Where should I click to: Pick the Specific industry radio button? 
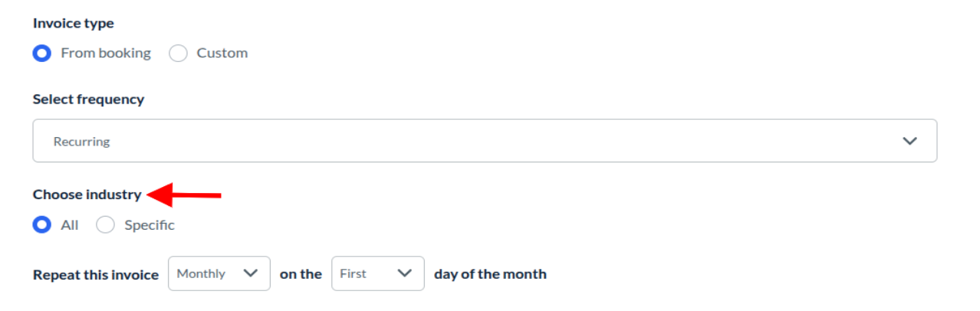(106, 225)
